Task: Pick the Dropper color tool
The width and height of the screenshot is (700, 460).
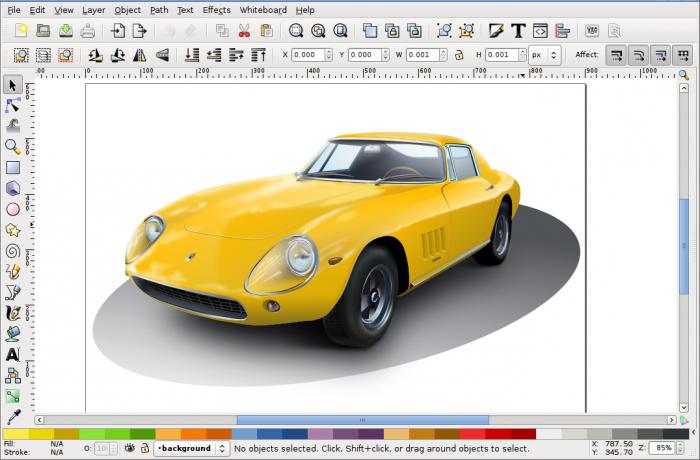Action: coord(12,417)
